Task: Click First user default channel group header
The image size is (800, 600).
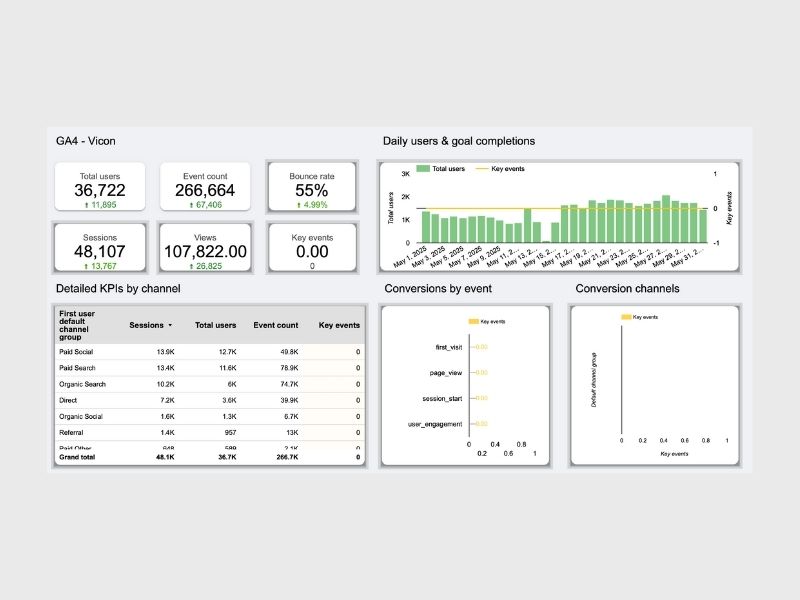Action: click(x=77, y=326)
